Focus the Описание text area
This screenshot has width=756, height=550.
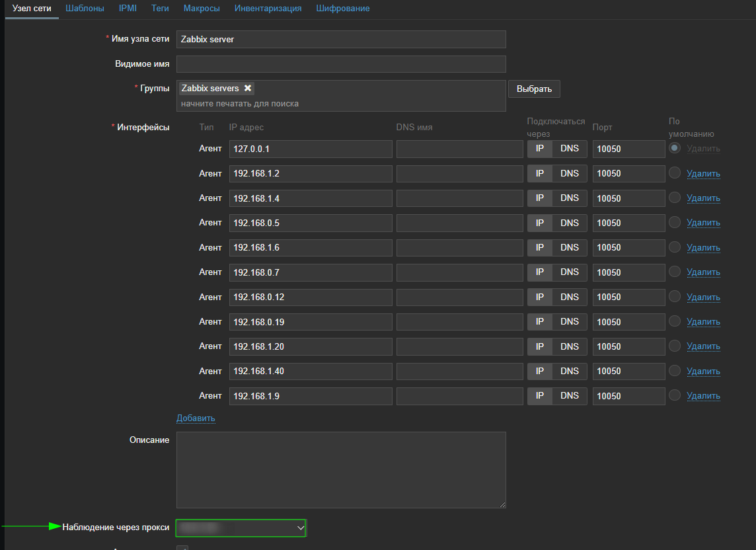[x=341, y=469]
